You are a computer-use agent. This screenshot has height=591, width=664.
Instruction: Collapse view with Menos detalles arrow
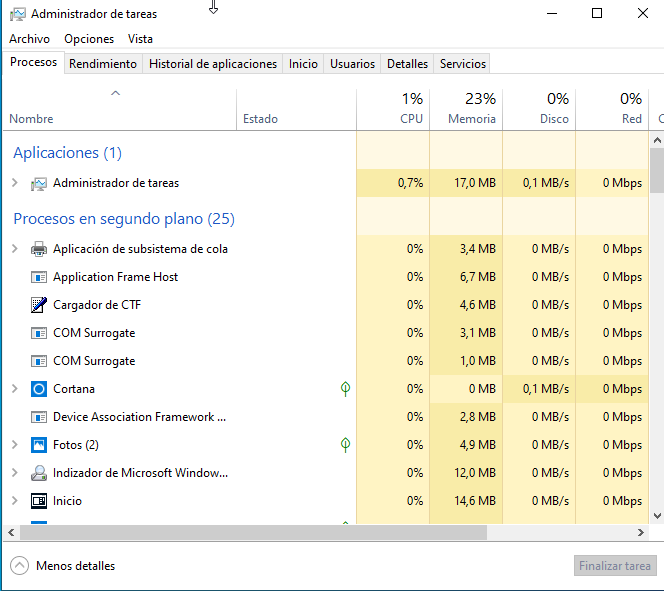click(20, 566)
